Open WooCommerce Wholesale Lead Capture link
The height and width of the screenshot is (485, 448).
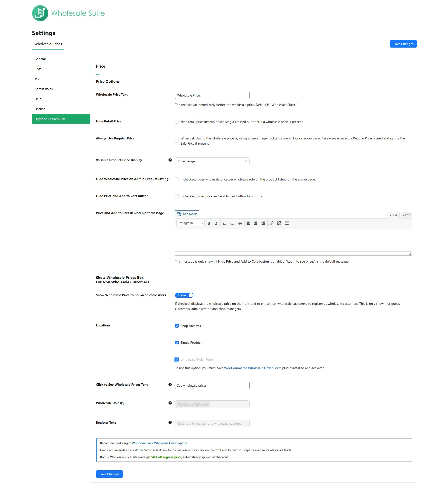point(160,443)
